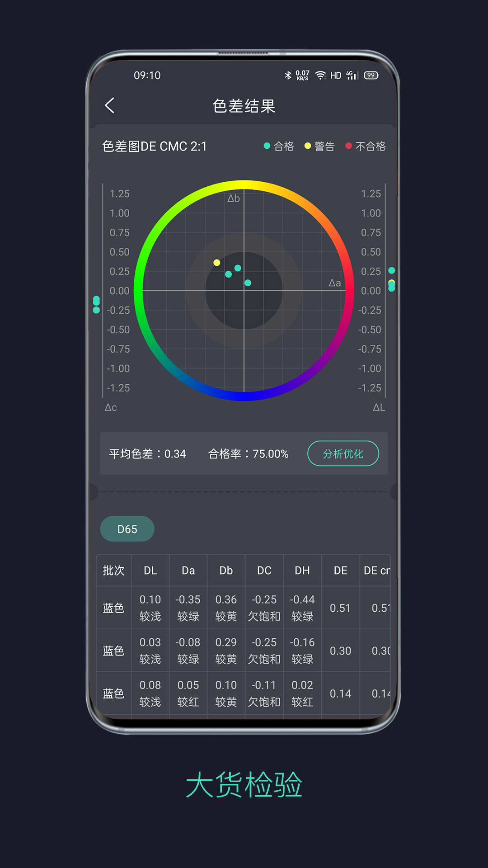Tap the battery indicator icon
The height and width of the screenshot is (868, 488).
tap(371, 75)
